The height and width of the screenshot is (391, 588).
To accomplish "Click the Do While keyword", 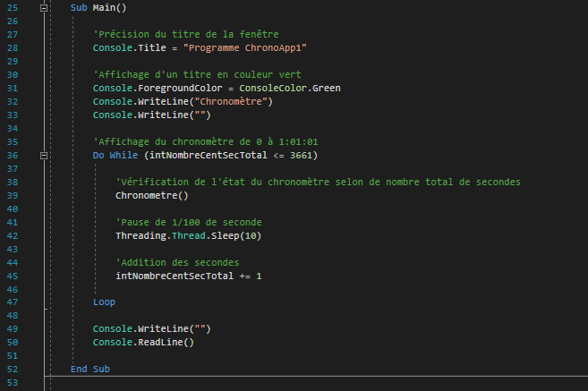I will point(115,156).
